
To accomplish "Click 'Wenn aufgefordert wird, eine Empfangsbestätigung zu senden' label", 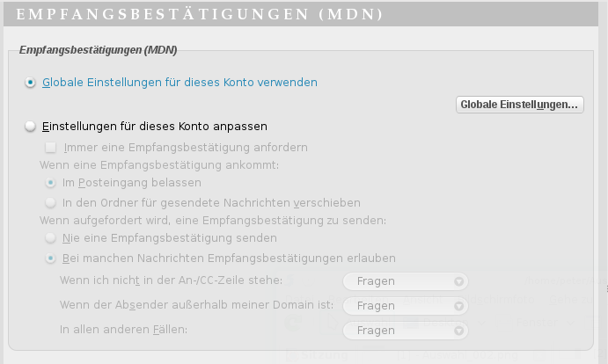I will [213, 220].
